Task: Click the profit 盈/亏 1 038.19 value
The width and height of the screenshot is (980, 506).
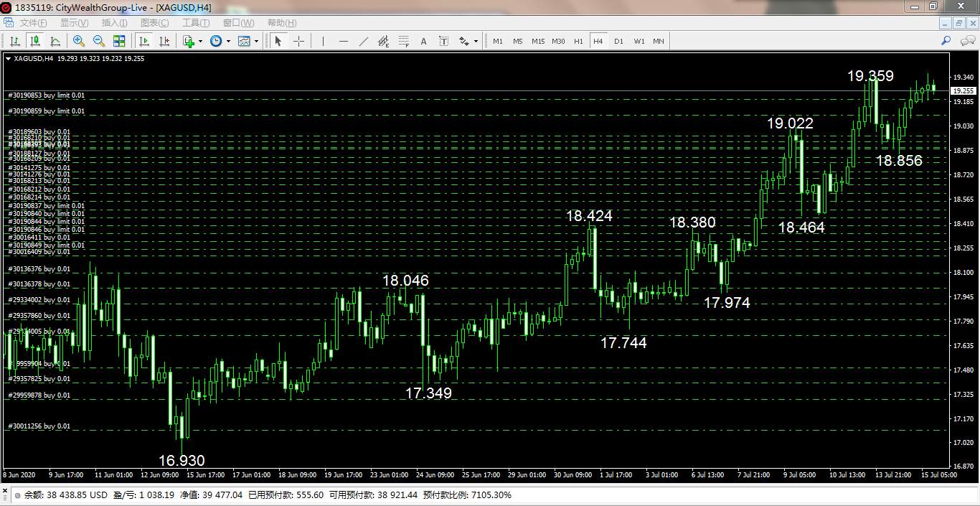Action: pyautogui.click(x=143, y=495)
